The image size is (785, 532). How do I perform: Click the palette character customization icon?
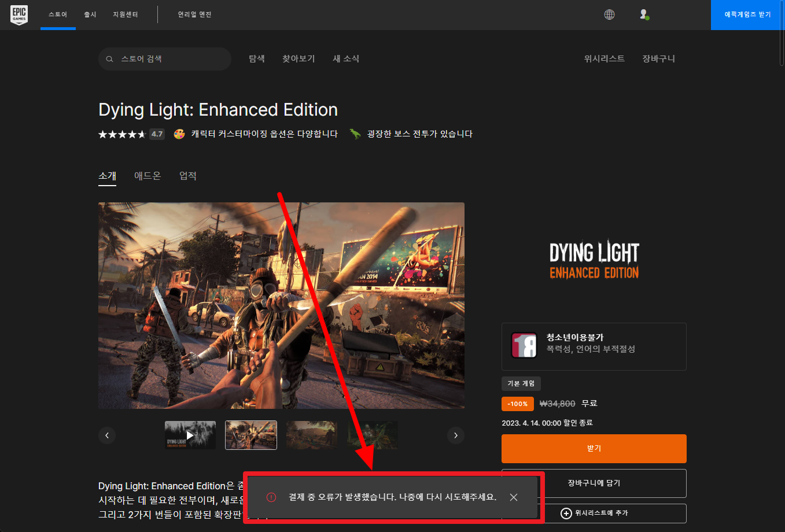tap(179, 134)
